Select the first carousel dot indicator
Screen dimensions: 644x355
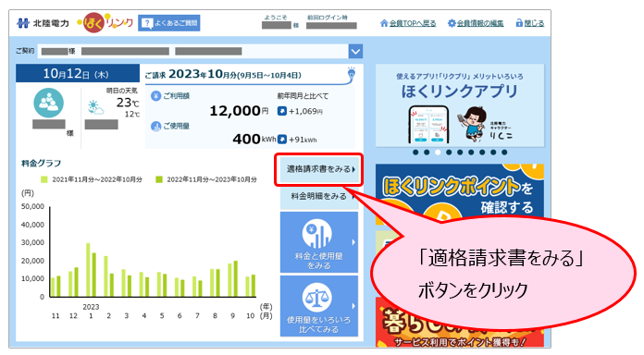(x=415, y=153)
